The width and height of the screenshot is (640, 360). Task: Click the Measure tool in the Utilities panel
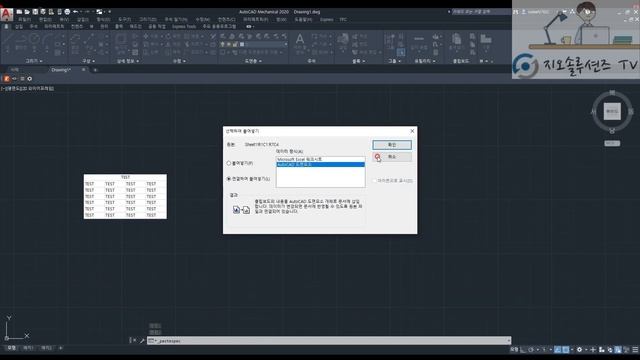[x=419, y=40]
